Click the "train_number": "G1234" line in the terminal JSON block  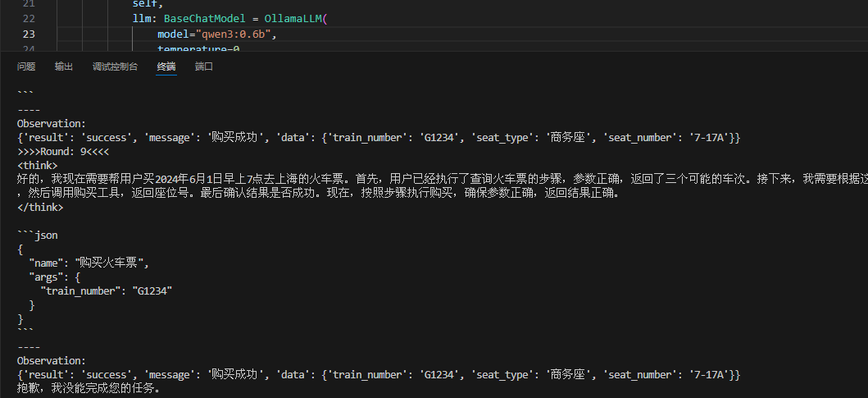click(x=107, y=291)
